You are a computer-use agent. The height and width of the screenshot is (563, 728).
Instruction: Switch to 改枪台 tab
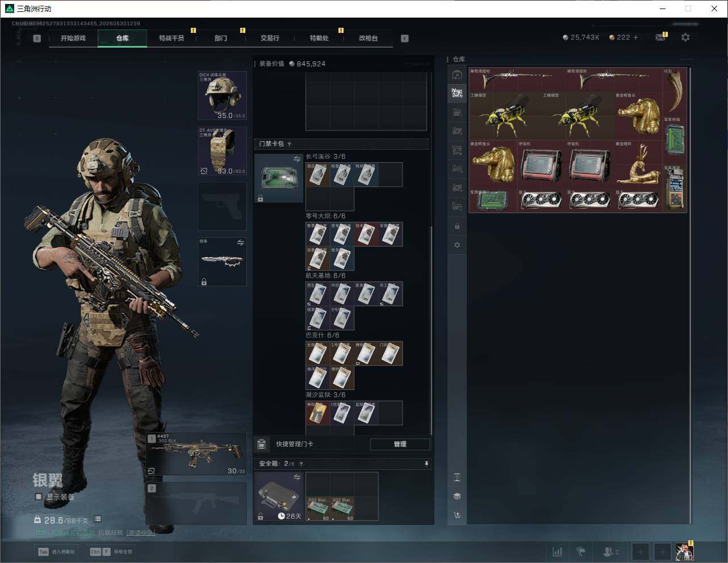coord(368,38)
